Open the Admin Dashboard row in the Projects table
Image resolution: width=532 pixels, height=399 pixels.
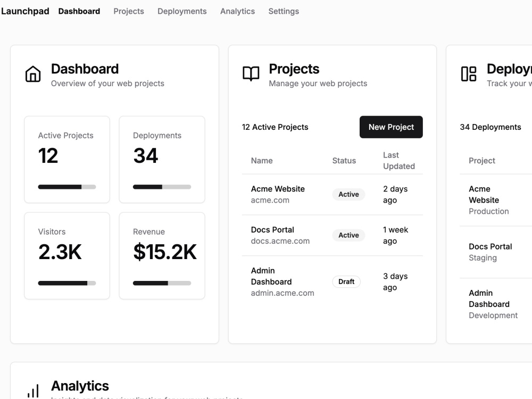point(332,281)
